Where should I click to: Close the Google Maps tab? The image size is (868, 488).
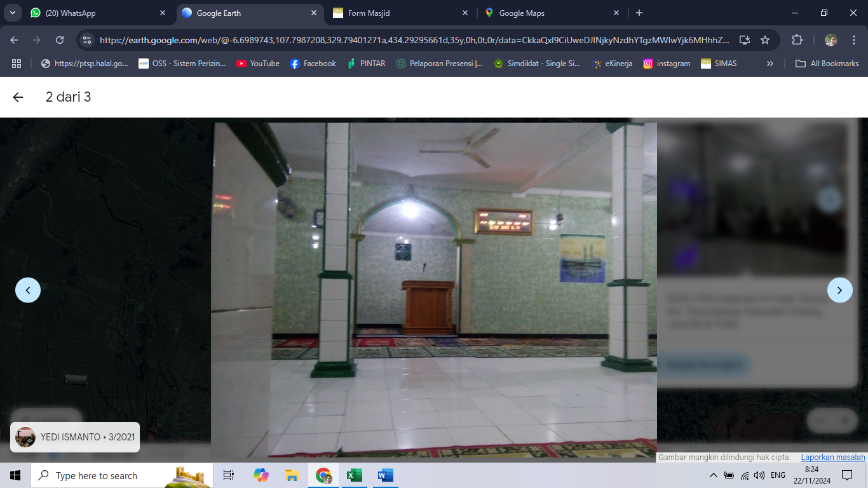616,13
